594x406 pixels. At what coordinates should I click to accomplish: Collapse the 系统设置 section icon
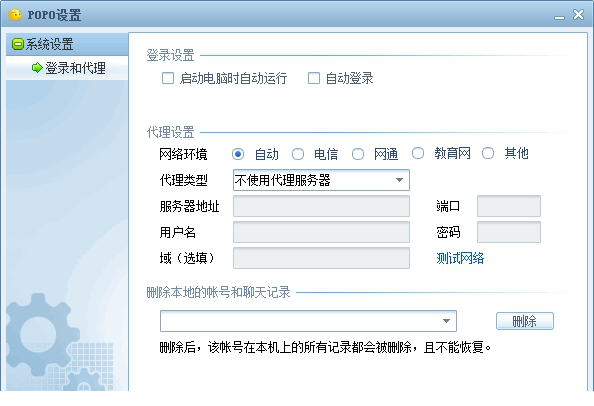pos(17,44)
